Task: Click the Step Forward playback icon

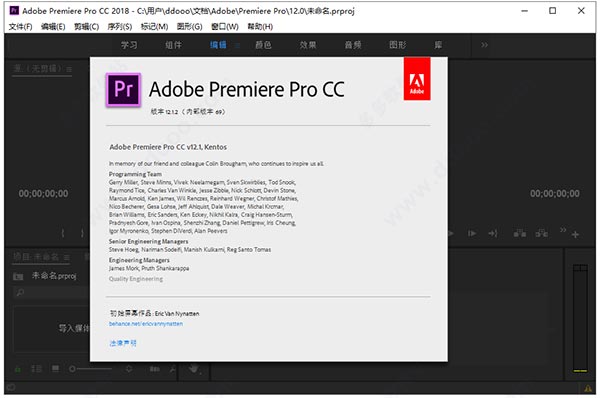Action: click(472, 233)
